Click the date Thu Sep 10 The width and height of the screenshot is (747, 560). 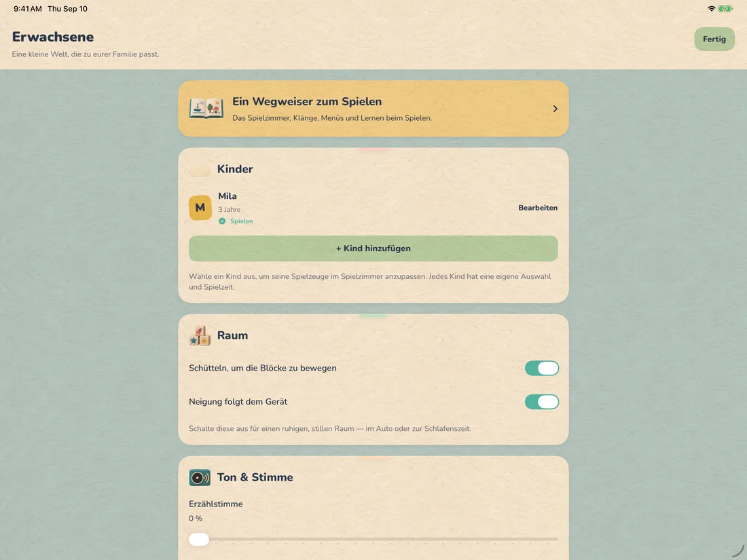(x=68, y=9)
